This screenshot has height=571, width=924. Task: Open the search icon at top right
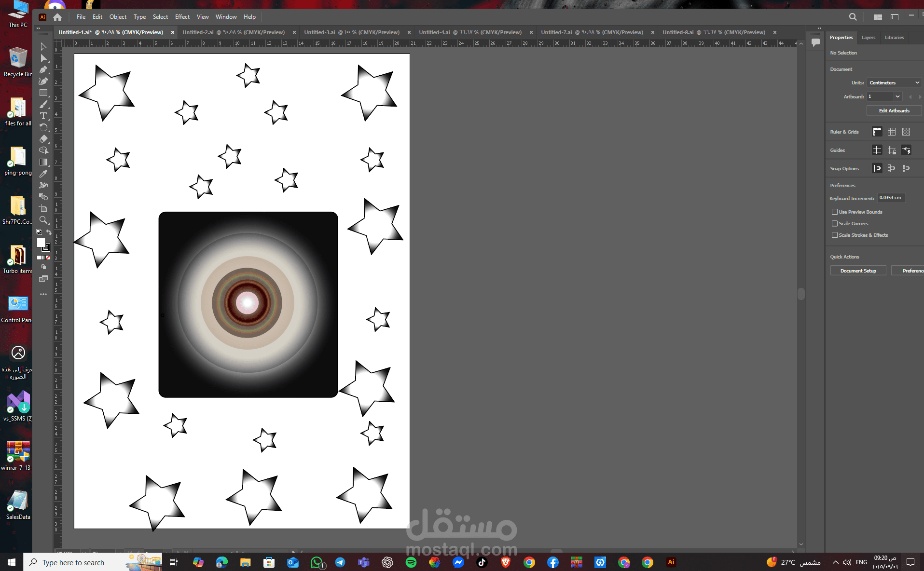[x=853, y=17]
